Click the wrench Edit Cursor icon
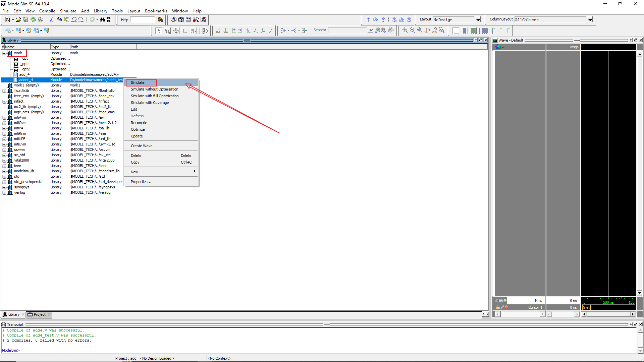Image resolution: width=644 pixels, height=362 pixels. pyautogui.click(x=502, y=307)
